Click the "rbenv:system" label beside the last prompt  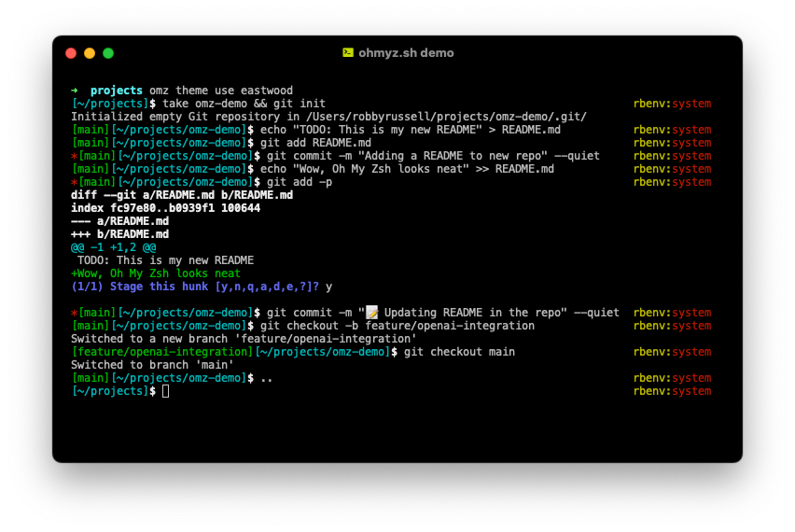[x=672, y=391]
